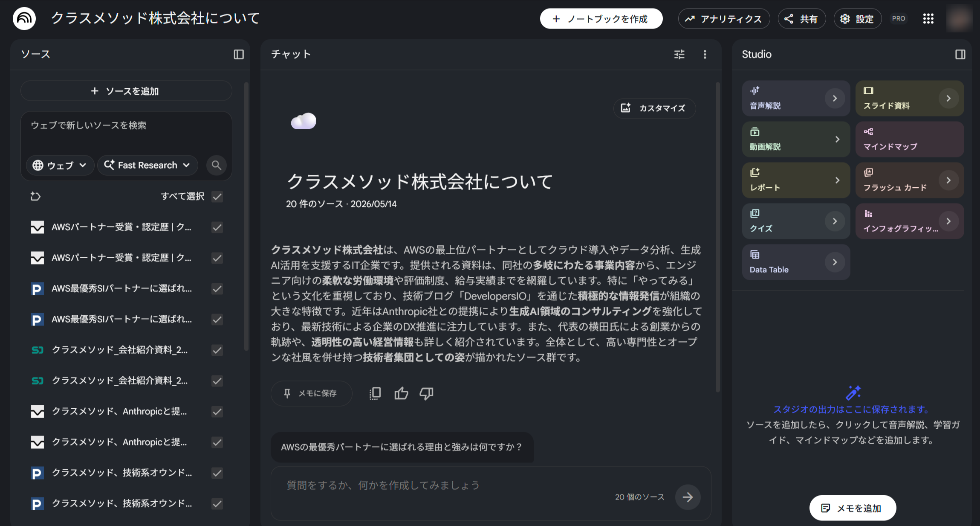The height and width of the screenshot is (526, 980).
Task: Uncheck first クラスメソッド、Anthropicと提 source
Action: (217, 411)
